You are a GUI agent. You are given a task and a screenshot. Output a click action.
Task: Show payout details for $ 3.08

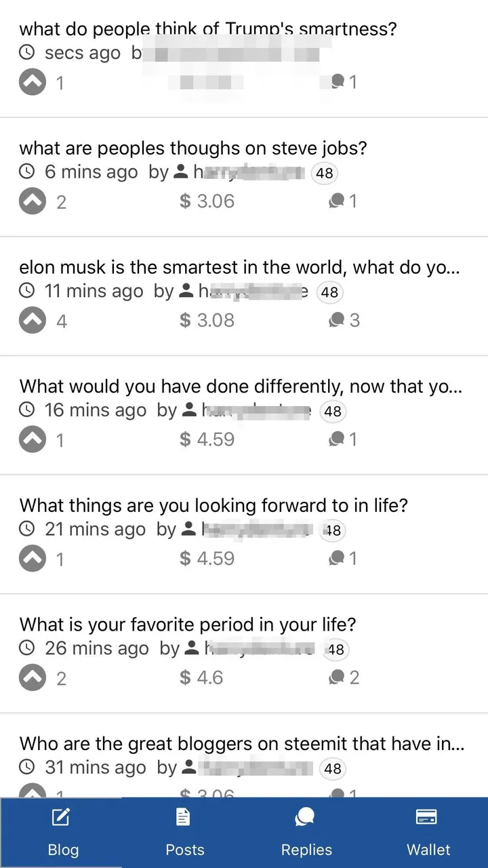point(207,320)
